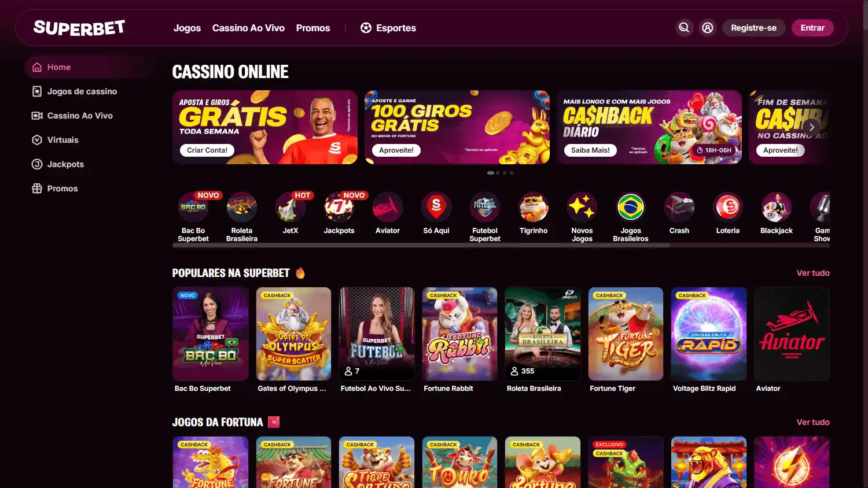Select Jogos Brasileiros flag icon
This screenshot has width=868, height=488.
coord(631,207)
